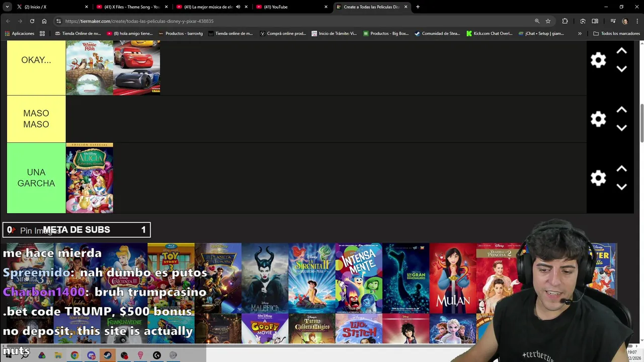Open Tienda Online de nv... bookmark
Image resolution: width=644 pixels, height=362 pixels.
[x=78, y=34]
